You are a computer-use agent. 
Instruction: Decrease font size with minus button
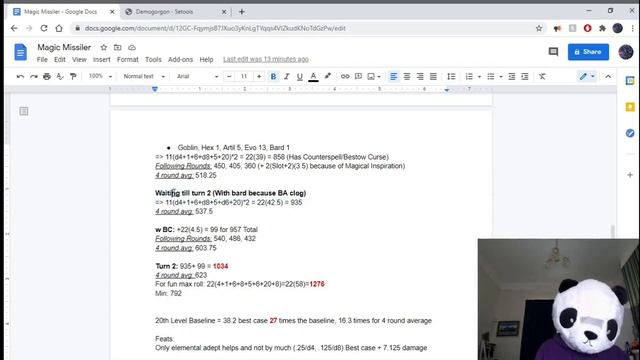pos(229,76)
